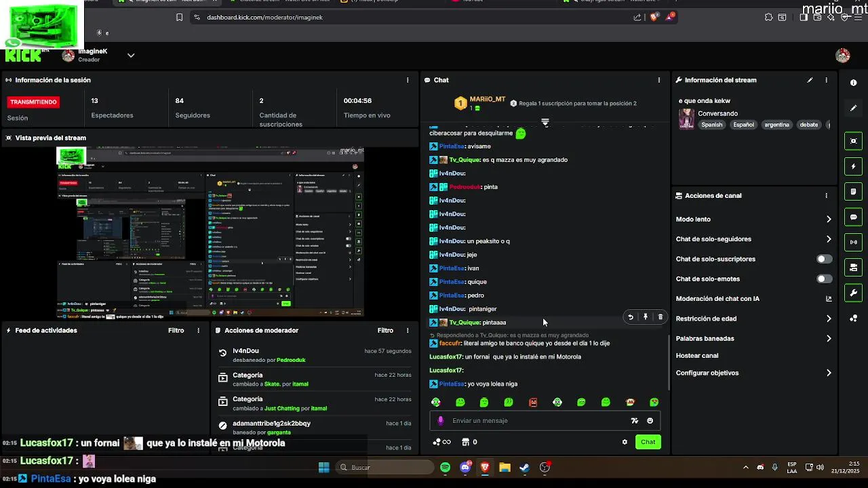The width and height of the screenshot is (868, 488).
Task: Click the Windows taskbar Buscar search box
Action: [385, 468]
